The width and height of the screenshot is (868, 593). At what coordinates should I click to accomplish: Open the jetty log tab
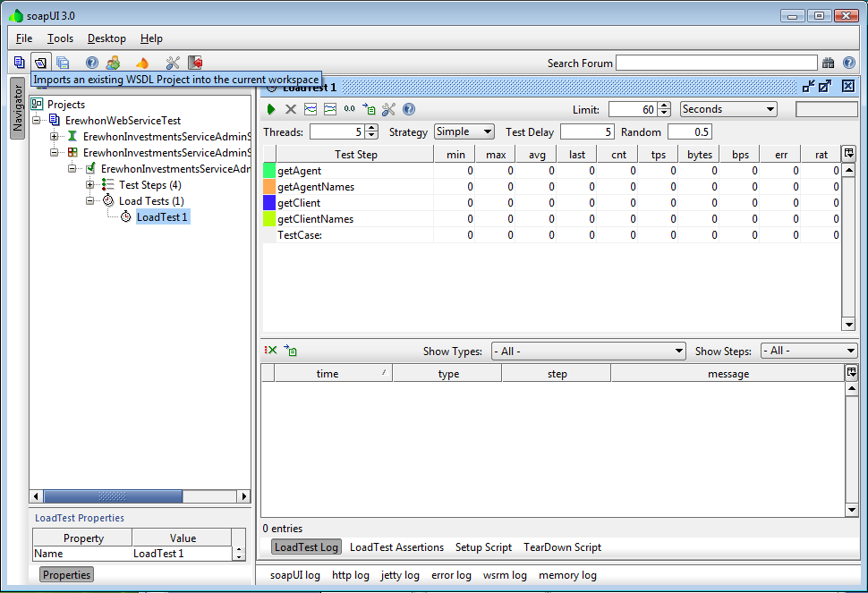pyautogui.click(x=400, y=575)
